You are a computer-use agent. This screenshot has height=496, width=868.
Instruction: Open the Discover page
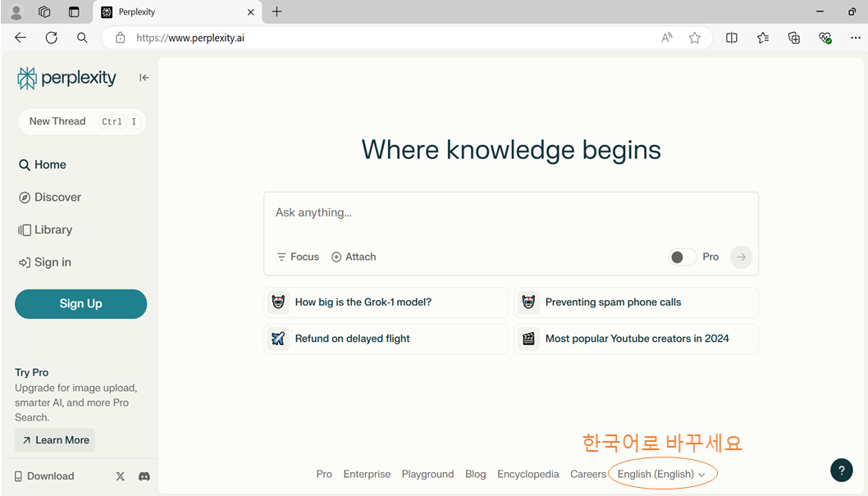[50, 198]
